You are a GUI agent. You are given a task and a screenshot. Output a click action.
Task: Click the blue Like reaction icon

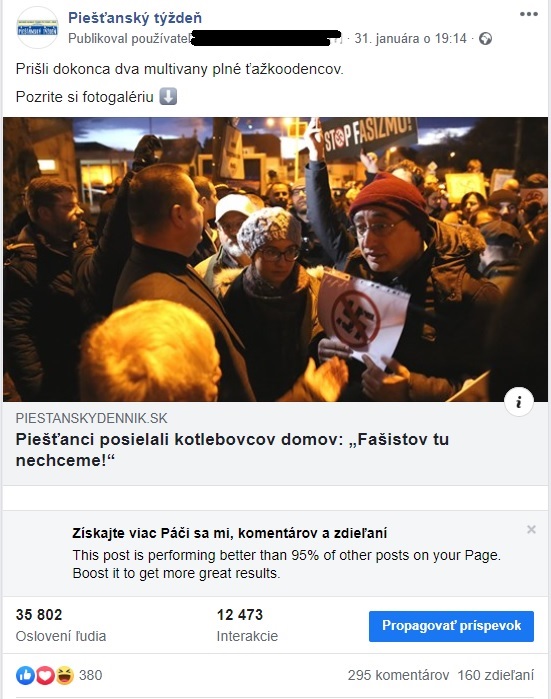(x=25, y=675)
